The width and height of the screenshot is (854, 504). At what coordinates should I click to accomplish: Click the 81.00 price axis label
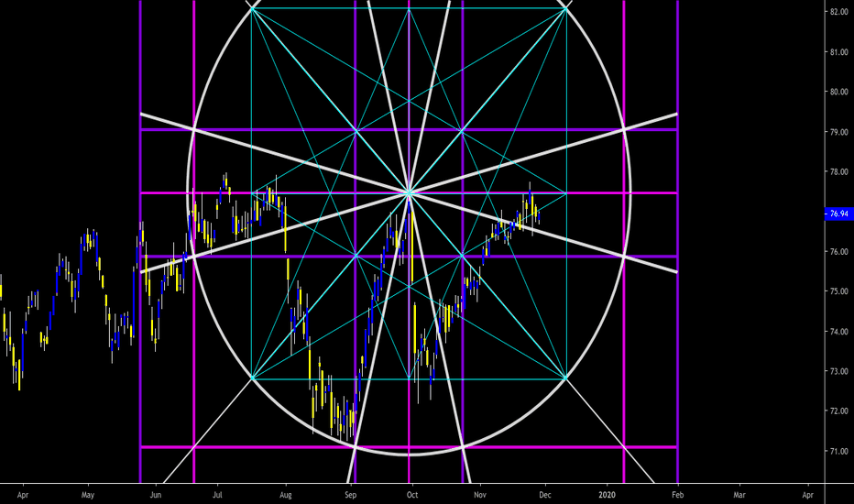(x=839, y=52)
